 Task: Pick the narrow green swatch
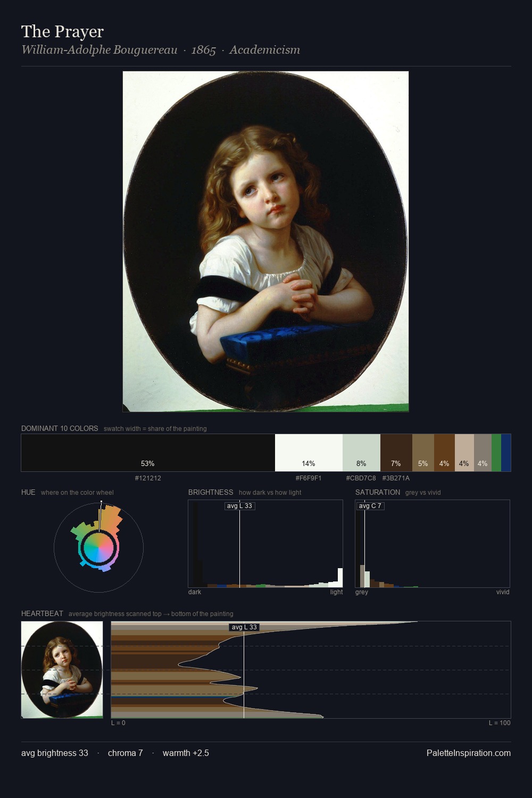(496, 453)
